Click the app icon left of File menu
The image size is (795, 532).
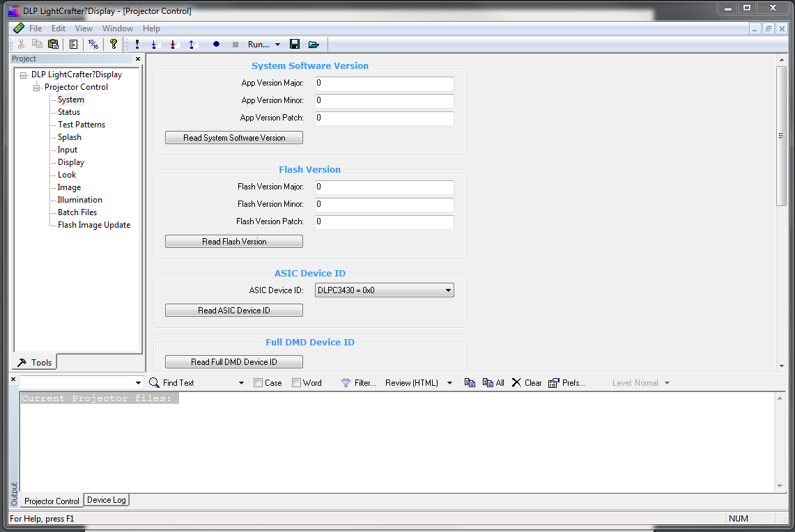coord(19,28)
